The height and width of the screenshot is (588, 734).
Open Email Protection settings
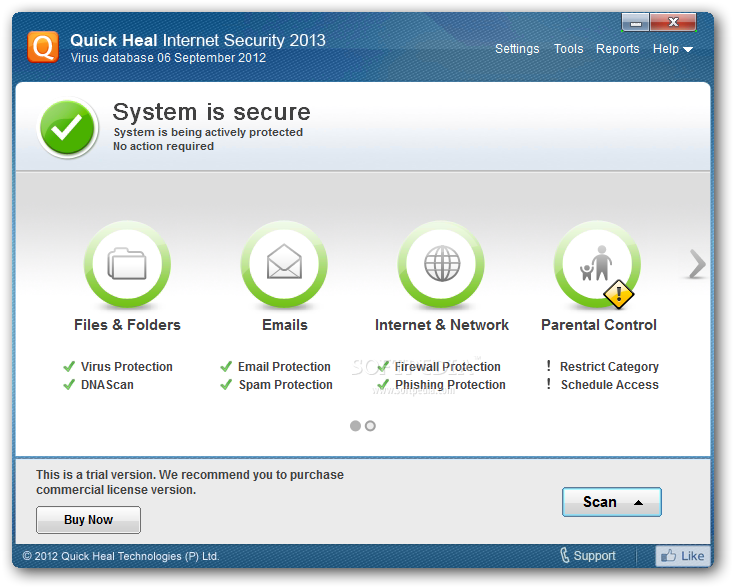[x=284, y=367]
